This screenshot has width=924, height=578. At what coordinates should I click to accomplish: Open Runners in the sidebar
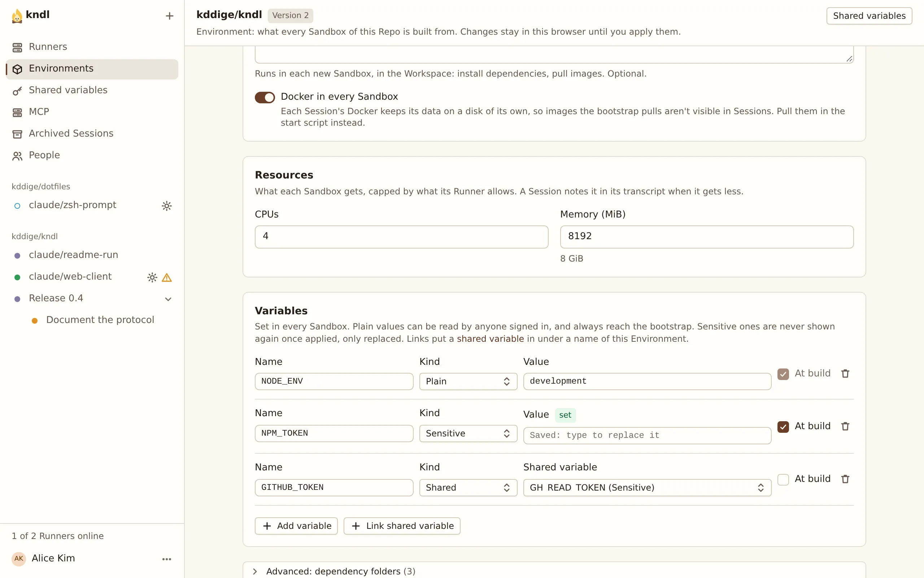(x=92, y=47)
